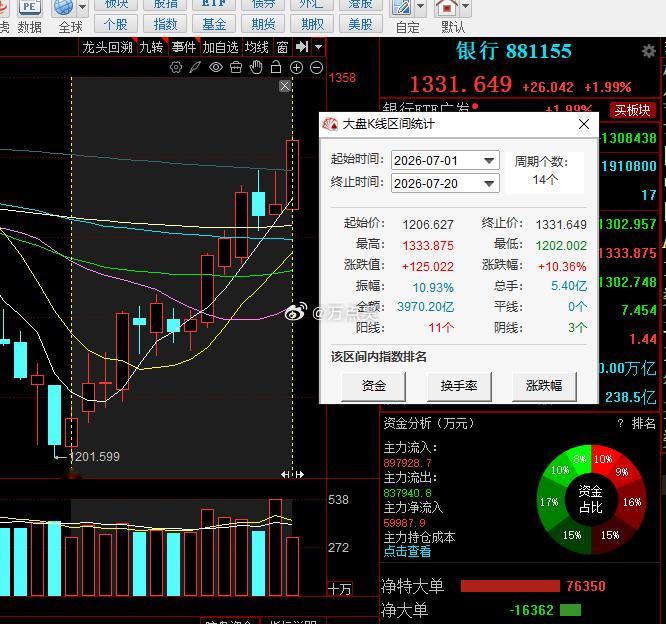
Task: Expand the 自定 dropdown arrow
Action: (x=420, y=6)
